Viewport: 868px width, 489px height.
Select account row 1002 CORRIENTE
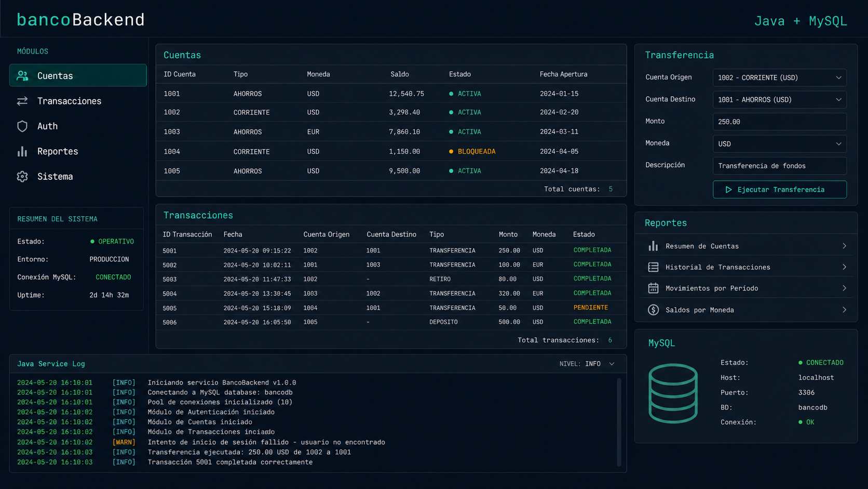(x=391, y=112)
